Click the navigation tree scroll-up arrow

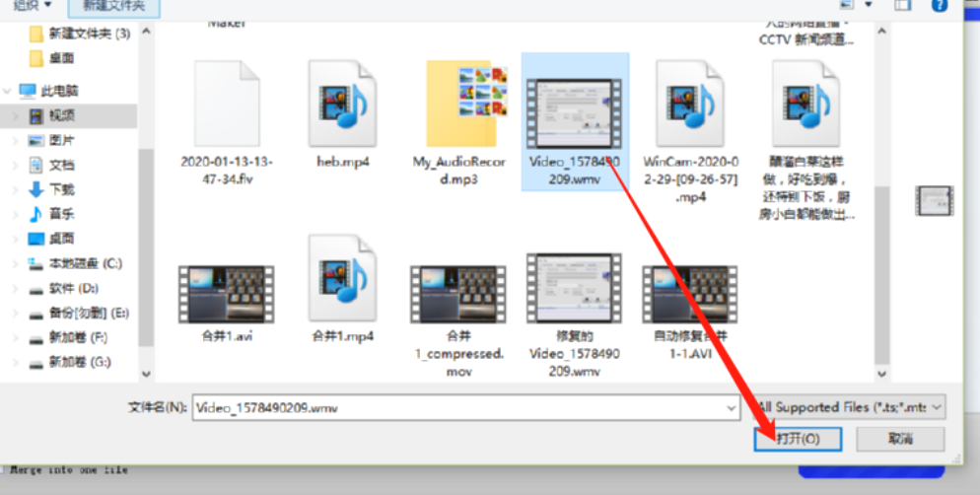click(146, 31)
